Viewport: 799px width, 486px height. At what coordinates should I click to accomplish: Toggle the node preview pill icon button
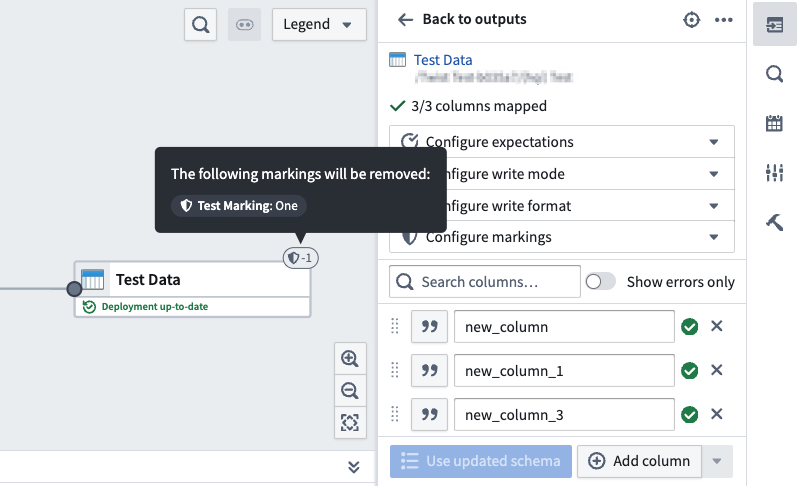coord(245,24)
